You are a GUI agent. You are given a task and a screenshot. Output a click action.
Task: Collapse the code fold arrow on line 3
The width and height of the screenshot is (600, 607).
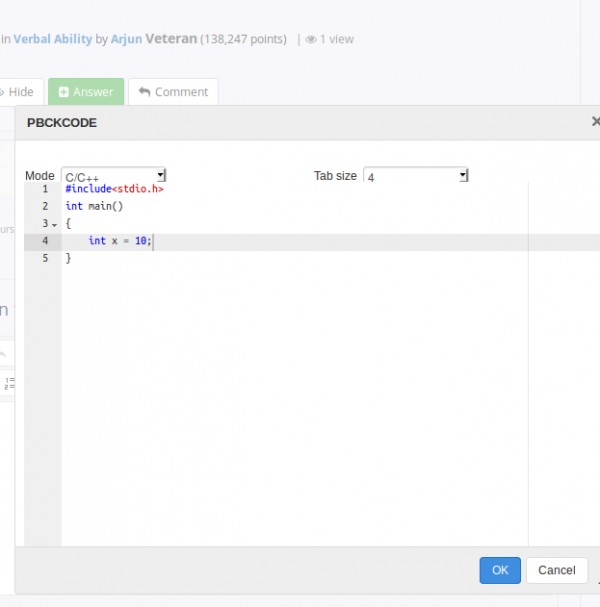55,224
